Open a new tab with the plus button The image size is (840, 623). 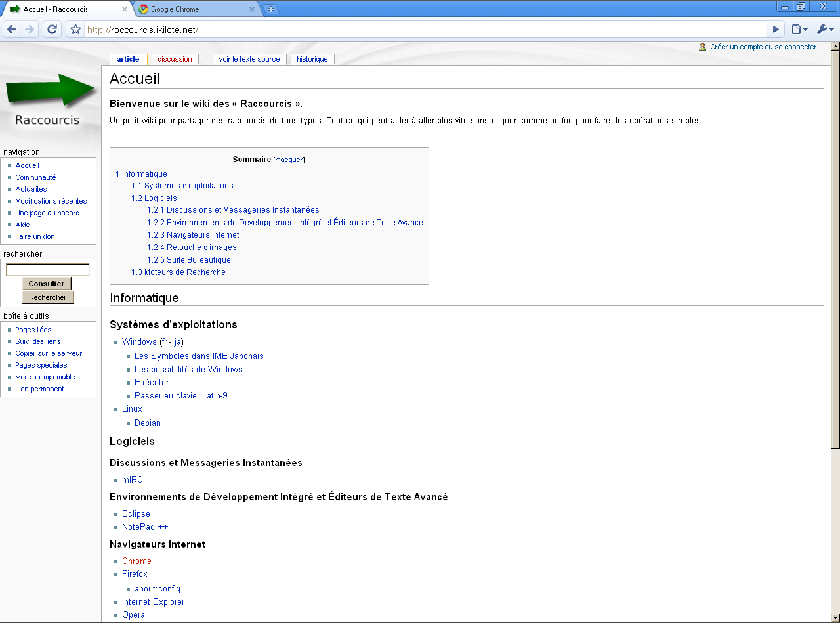[270, 9]
